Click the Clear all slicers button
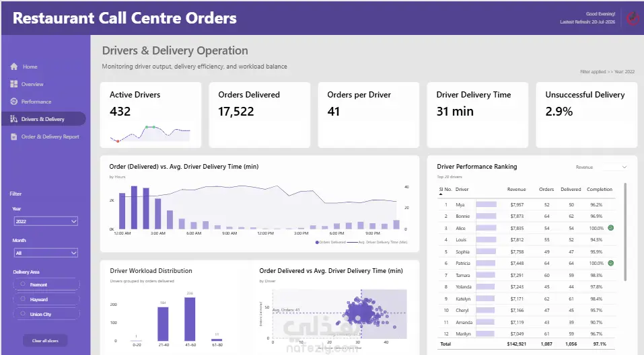 coord(45,341)
